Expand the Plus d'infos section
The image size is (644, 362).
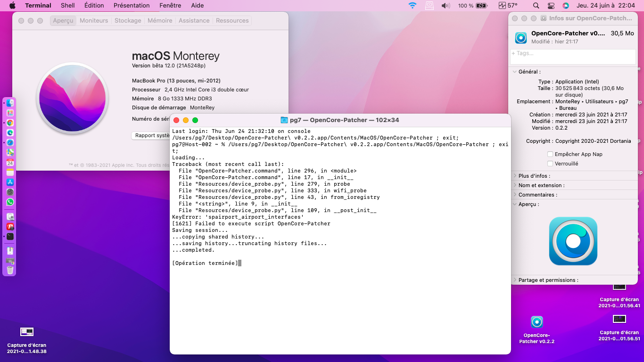[x=514, y=176]
